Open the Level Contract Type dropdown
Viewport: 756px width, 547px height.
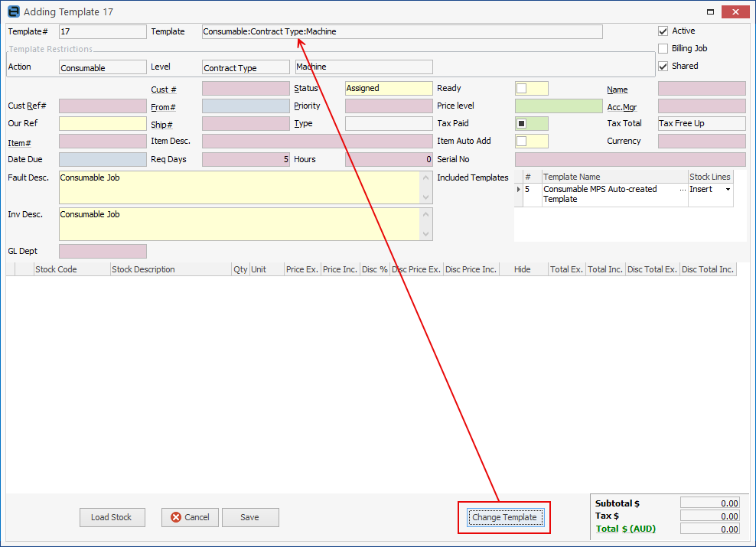click(x=246, y=67)
